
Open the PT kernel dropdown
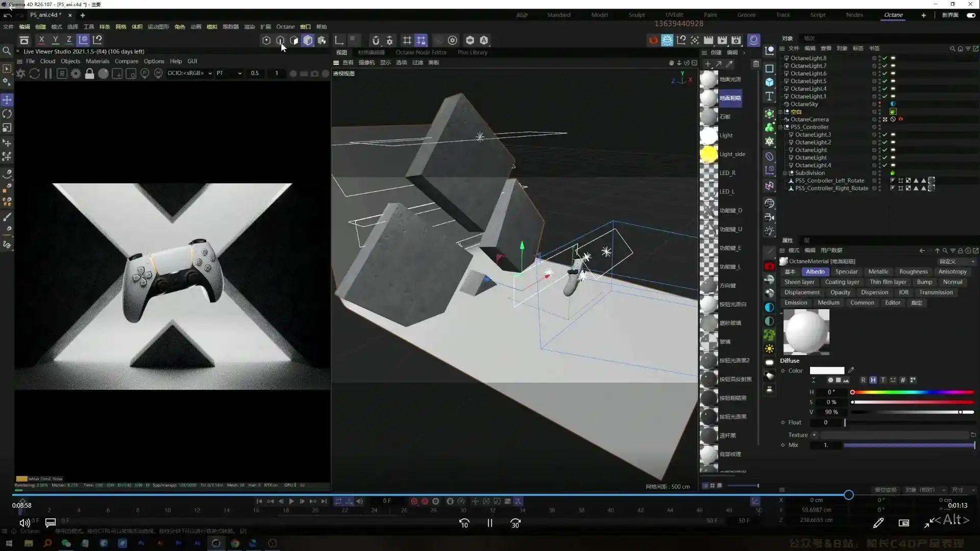[228, 73]
